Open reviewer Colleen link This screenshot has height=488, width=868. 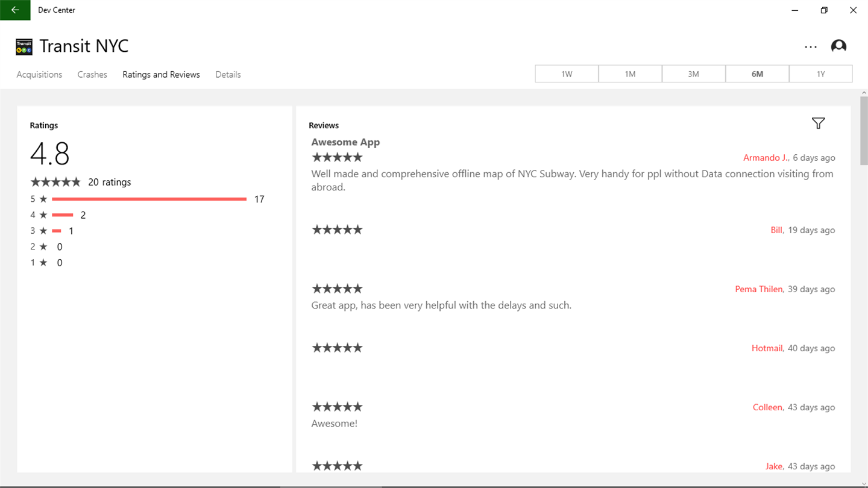coord(767,407)
